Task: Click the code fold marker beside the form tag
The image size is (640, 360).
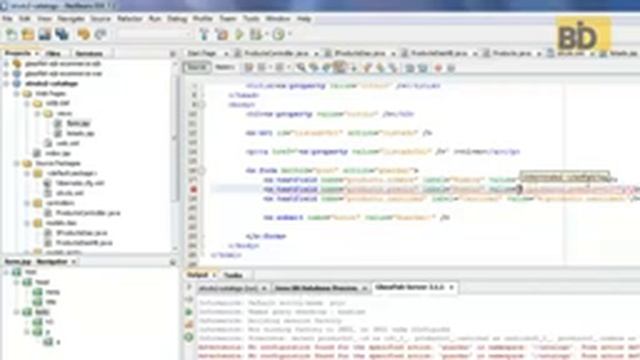Action: (x=202, y=171)
